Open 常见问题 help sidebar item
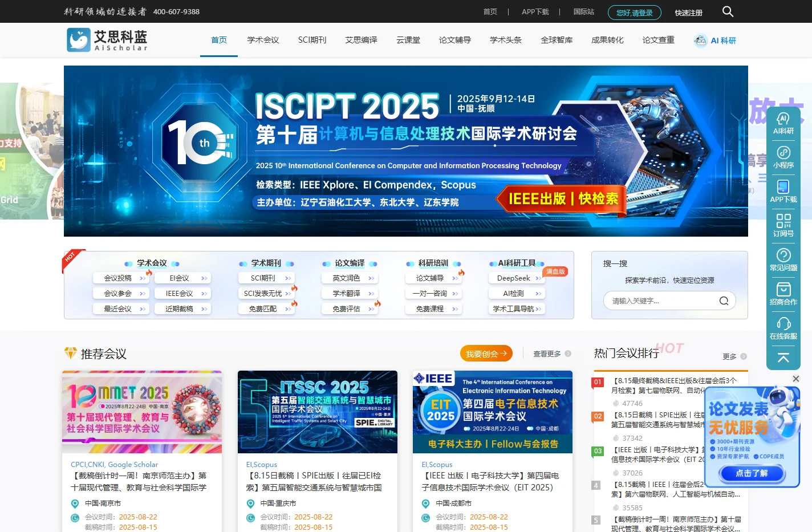Screen dimensions: 812x532 point(783,261)
